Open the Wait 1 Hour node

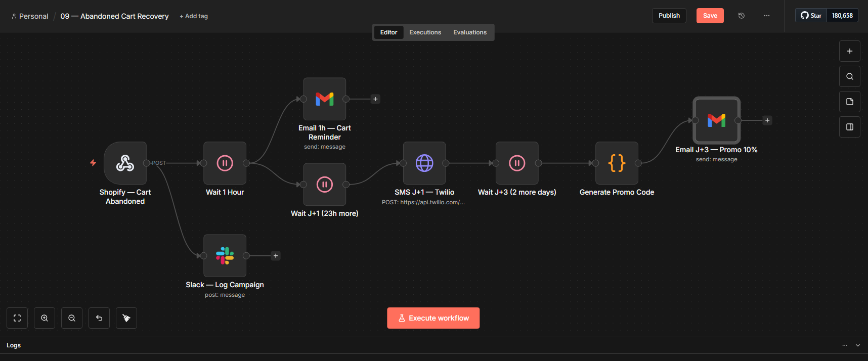(x=225, y=163)
